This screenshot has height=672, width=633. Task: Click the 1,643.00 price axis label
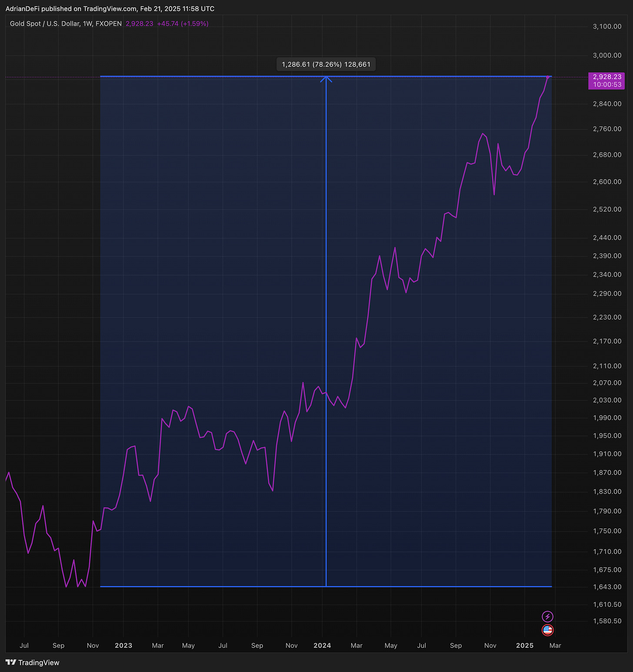point(607,587)
